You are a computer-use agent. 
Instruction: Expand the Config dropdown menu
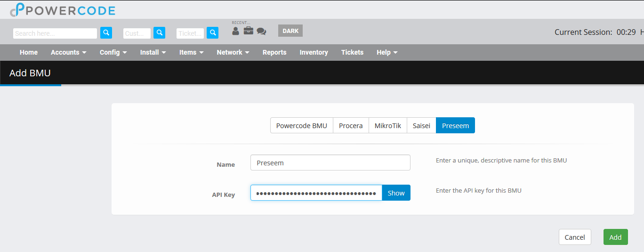113,52
